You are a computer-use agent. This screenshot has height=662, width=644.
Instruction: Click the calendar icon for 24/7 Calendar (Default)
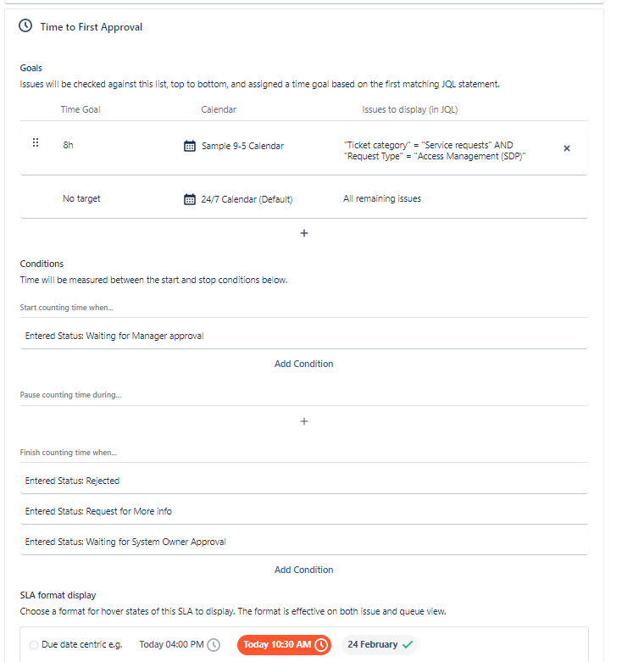[190, 199]
